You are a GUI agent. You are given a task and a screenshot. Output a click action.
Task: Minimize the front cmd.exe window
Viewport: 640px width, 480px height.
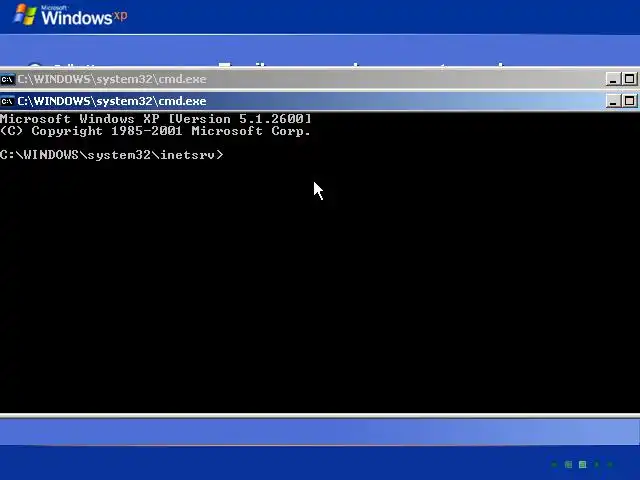(613, 101)
